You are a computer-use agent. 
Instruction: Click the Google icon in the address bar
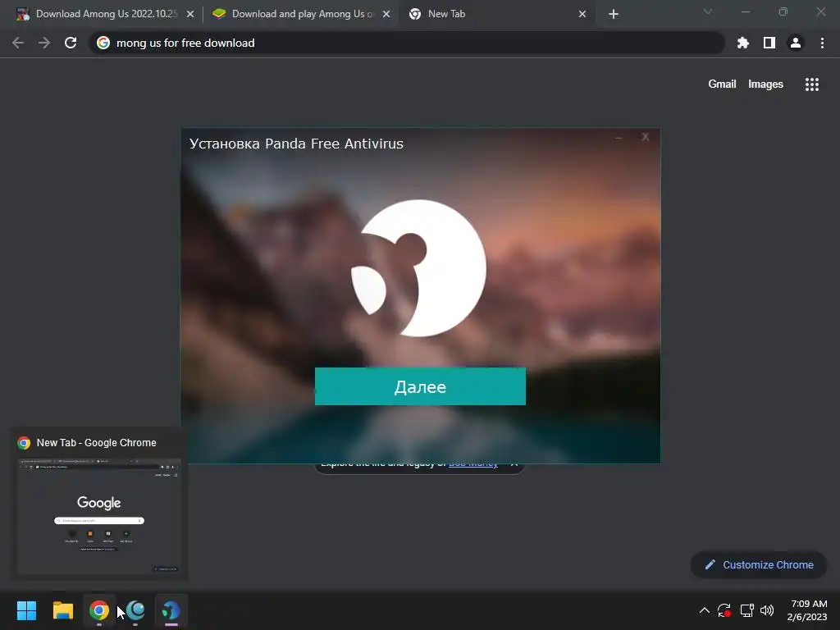103,43
